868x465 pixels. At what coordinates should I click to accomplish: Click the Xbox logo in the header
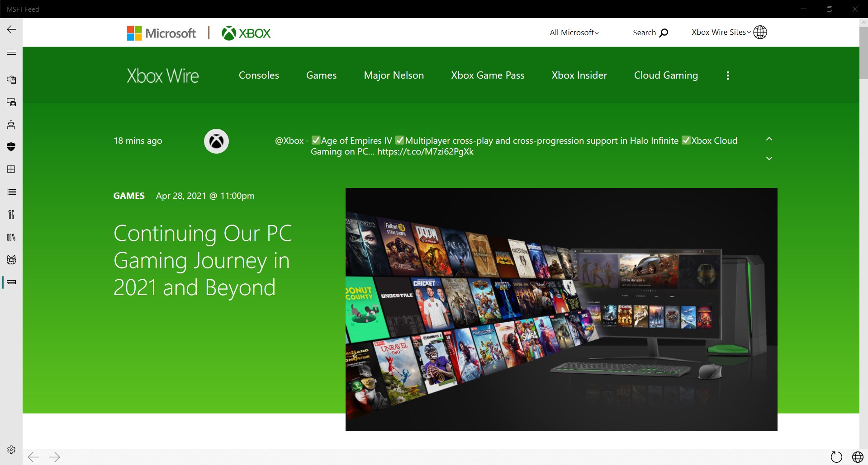point(246,33)
